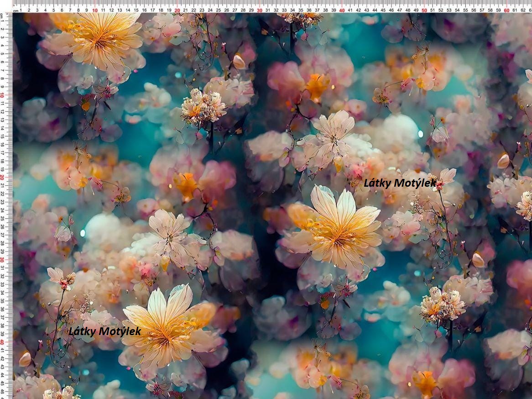The image size is (532, 399).
Task: Click the number 25 on the top ruler
Action: (219, 10)
